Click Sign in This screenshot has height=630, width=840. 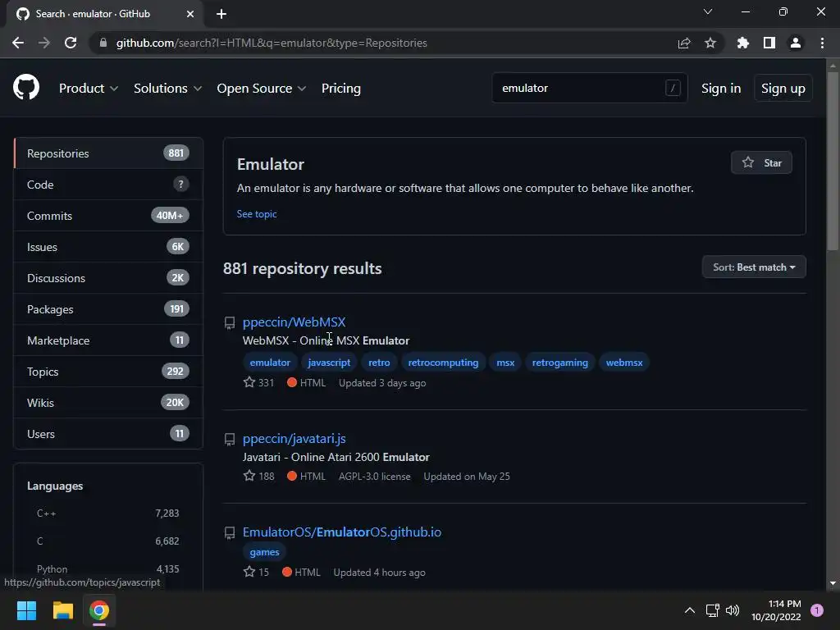(721, 89)
